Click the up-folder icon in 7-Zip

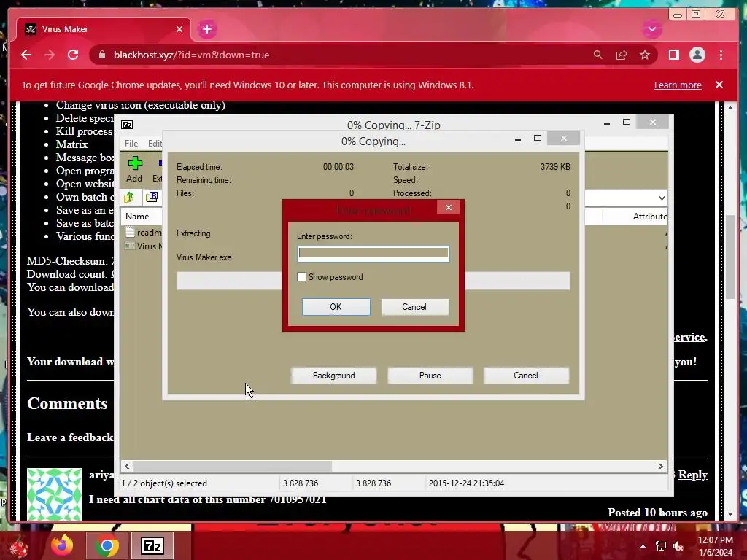pyautogui.click(x=129, y=197)
